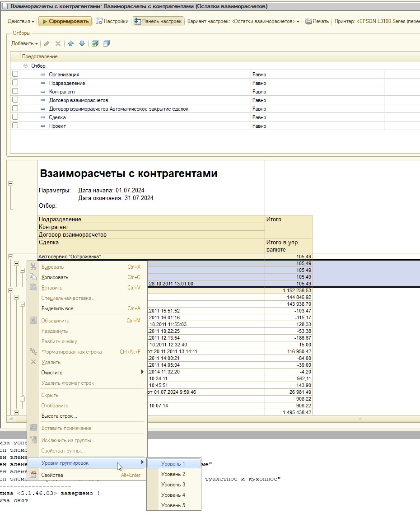Screen dimensions: 420x518
Task: Collapse the report header group with Параметры
Action: pos(10,184)
